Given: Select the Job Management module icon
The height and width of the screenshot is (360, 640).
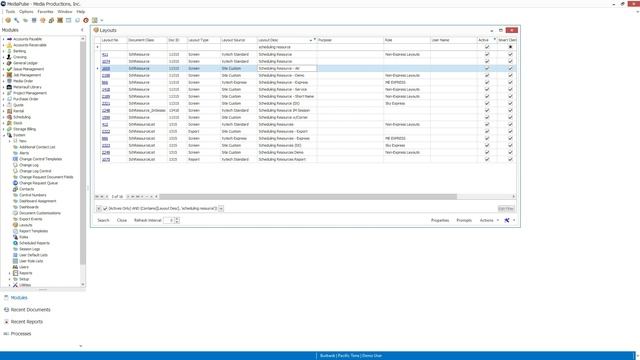Looking at the screenshot, I should (9, 75).
